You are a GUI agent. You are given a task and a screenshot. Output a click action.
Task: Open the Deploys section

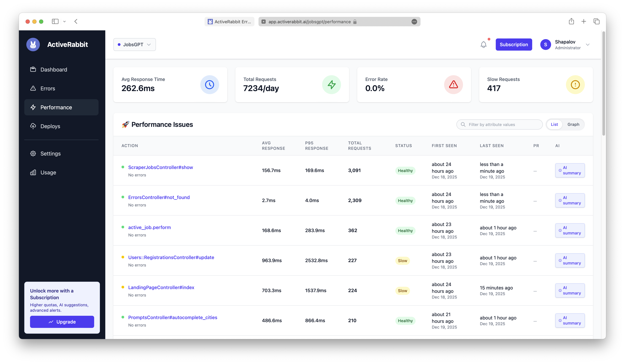pyautogui.click(x=50, y=126)
